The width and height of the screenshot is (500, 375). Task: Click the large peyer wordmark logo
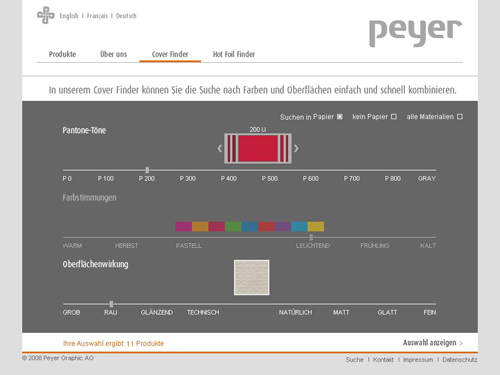[x=415, y=32]
